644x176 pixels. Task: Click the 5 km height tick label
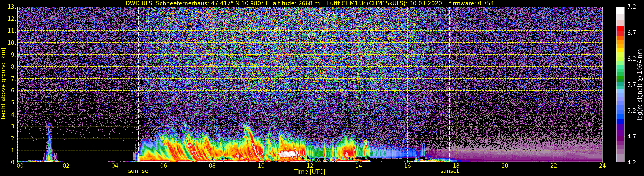tap(13, 102)
